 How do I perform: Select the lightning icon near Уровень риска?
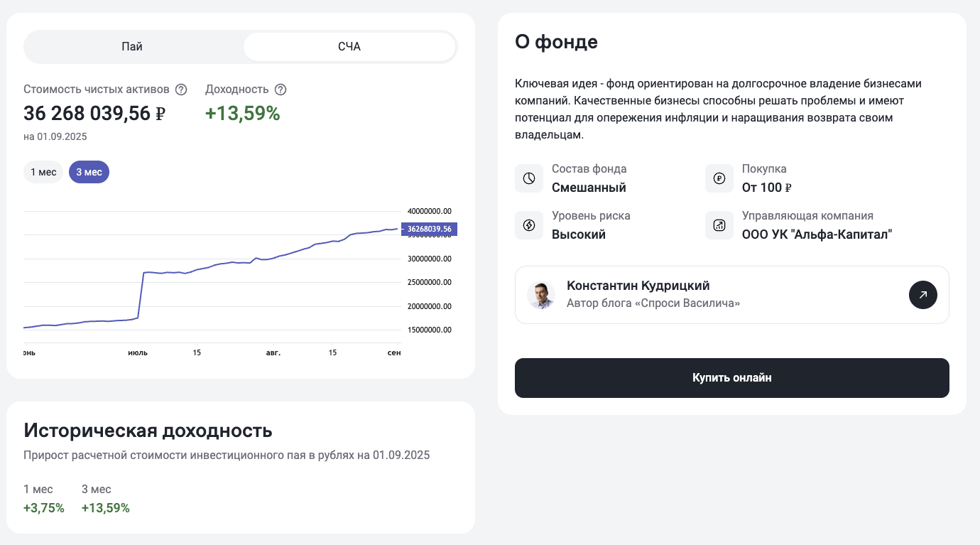coord(529,225)
